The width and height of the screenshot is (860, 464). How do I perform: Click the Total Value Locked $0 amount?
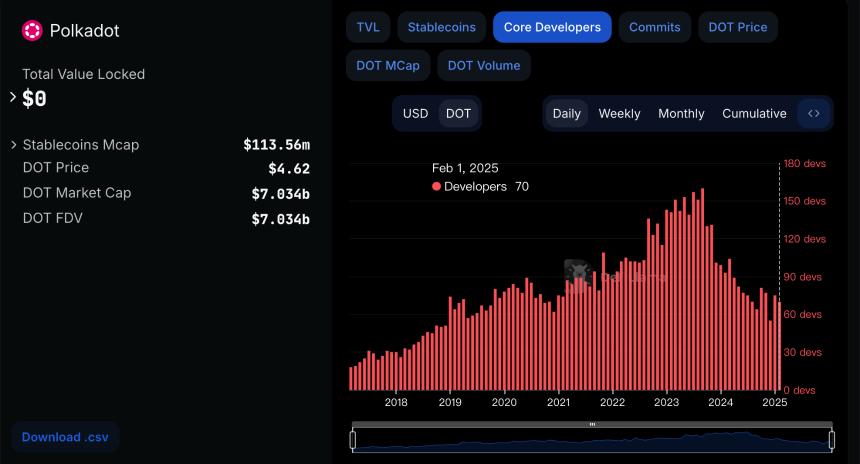click(34, 99)
